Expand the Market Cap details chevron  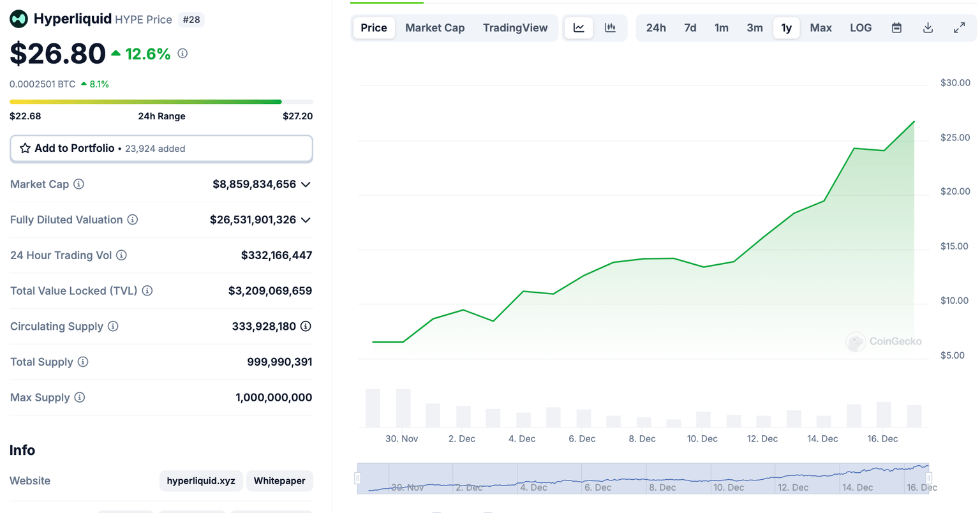pos(306,184)
